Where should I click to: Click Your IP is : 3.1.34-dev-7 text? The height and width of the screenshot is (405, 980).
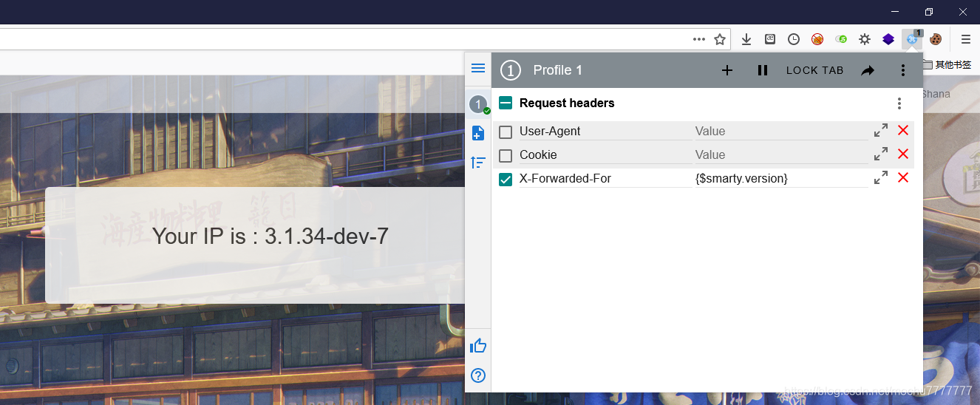point(270,236)
